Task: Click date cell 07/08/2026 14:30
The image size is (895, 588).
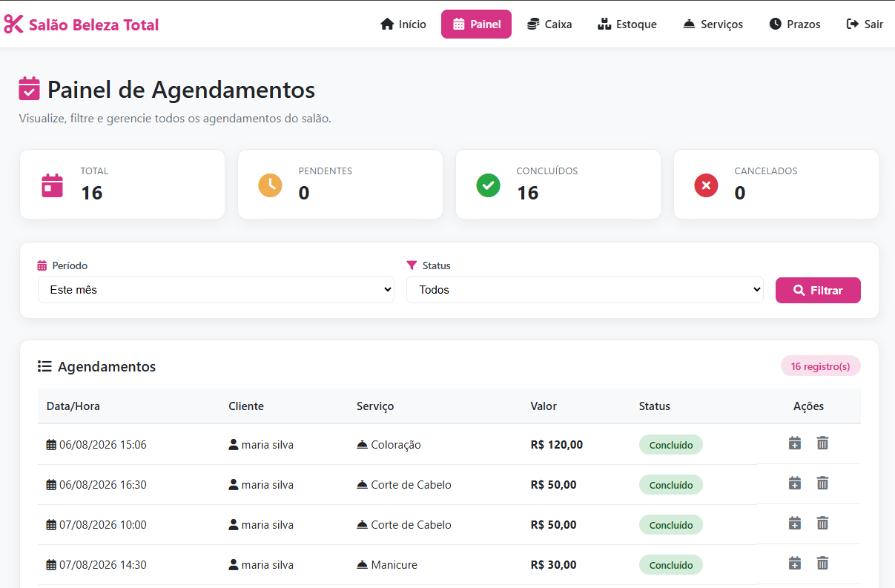Action: 96,565
